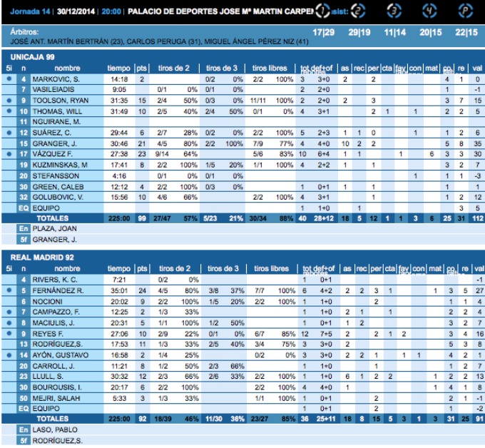This screenshot has width=485, height=448.
Task: Click player name CARROLL, J.
Action: click(53, 366)
